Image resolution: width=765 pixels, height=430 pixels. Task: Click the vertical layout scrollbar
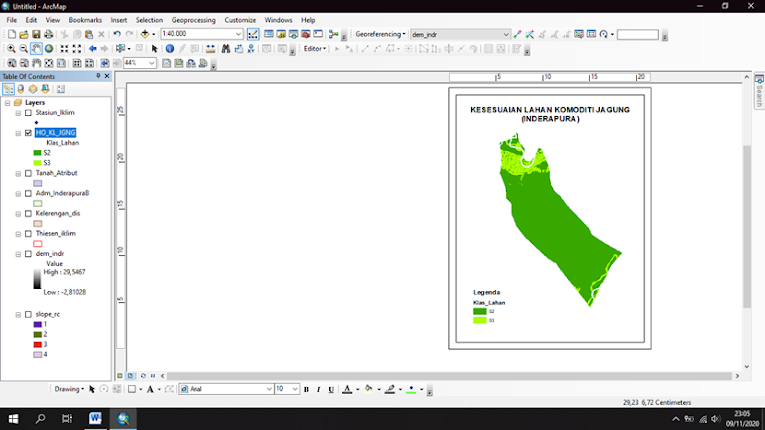point(746,226)
